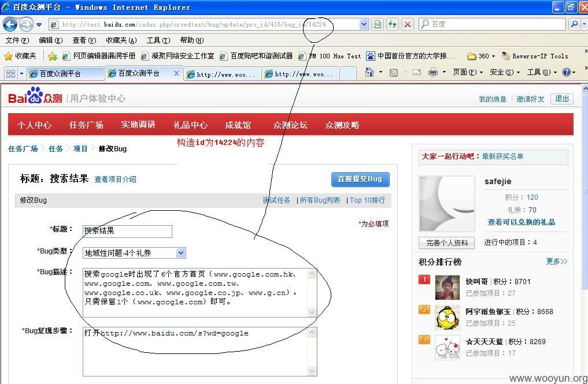Open the 帮助(H) menu
This screenshot has width=588, height=384.
[x=191, y=40]
